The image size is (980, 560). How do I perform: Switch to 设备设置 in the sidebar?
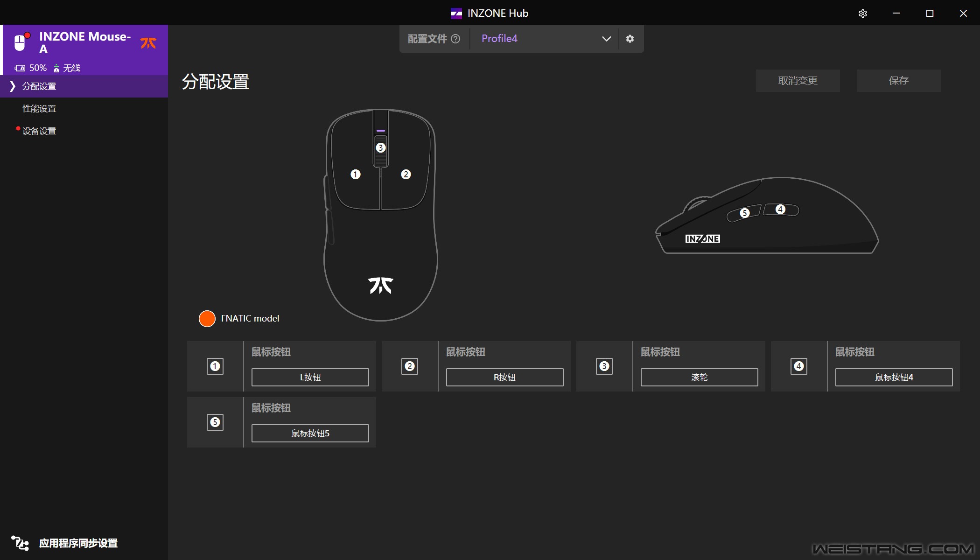(39, 131)
